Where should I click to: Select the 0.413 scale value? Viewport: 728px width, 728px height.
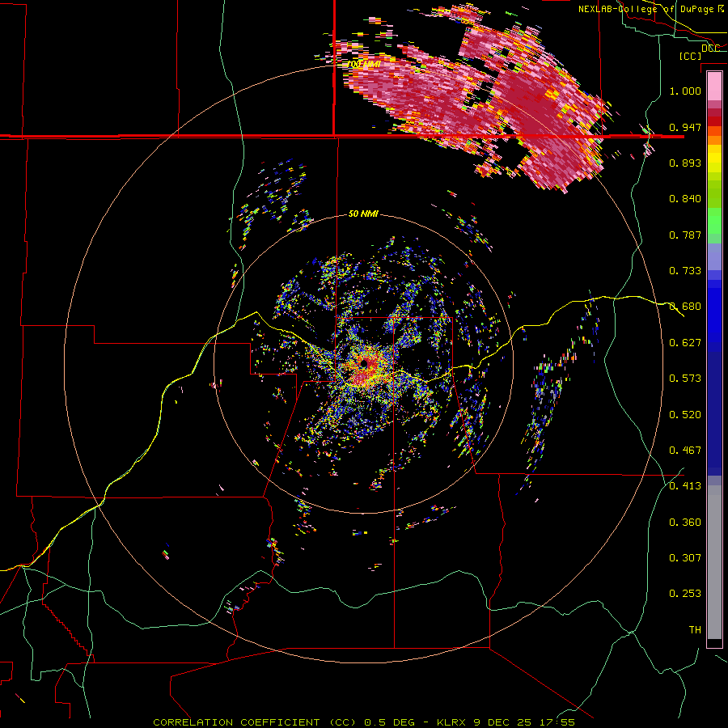pos(685,486)
